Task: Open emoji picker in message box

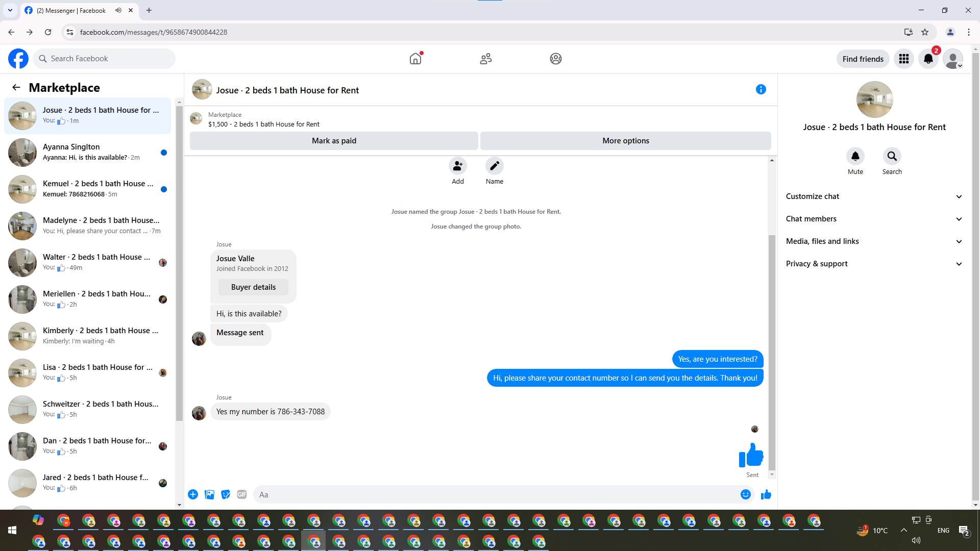Action: coord(745,494)
